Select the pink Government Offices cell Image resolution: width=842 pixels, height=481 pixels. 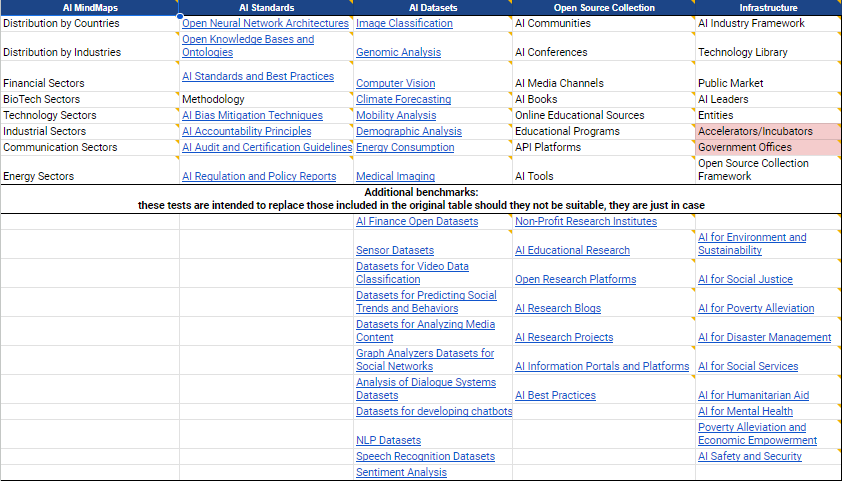tap(744, 147)
